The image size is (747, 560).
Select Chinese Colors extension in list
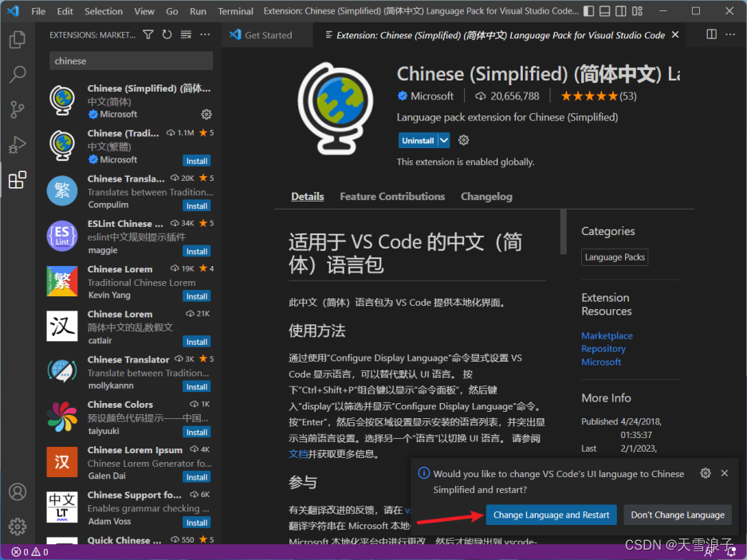(x=130, y=417)
